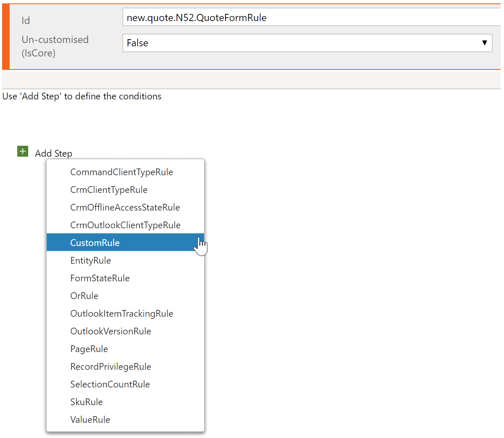504x438 pixels.
Task: Select CrmOfflineAccessStateRule option
Action: click(x=125, y=207)
